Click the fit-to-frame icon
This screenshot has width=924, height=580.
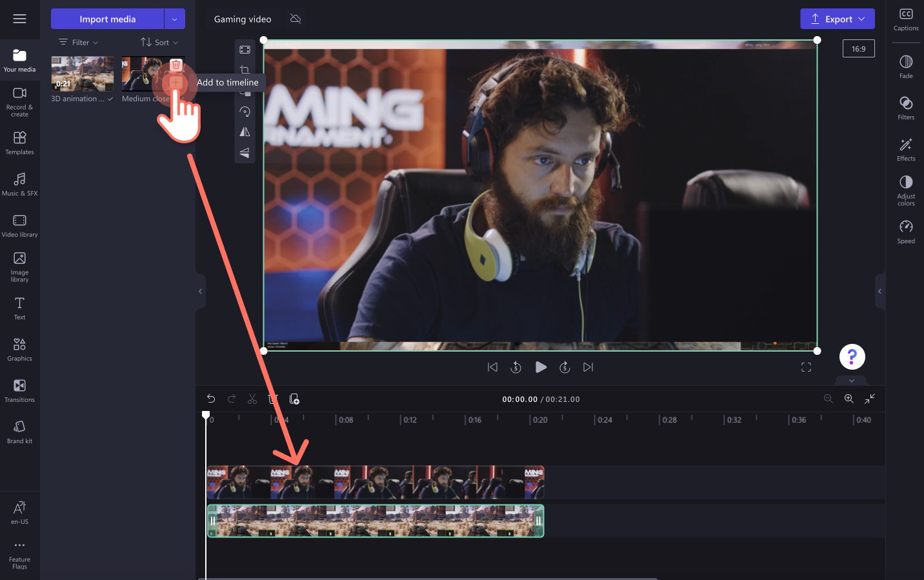[x=245, y=50]
